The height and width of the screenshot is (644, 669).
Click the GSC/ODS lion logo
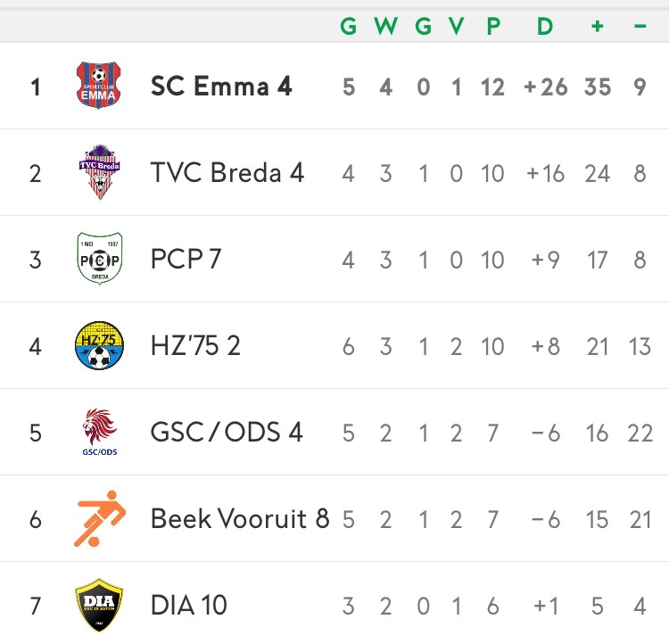pos(100,432)
